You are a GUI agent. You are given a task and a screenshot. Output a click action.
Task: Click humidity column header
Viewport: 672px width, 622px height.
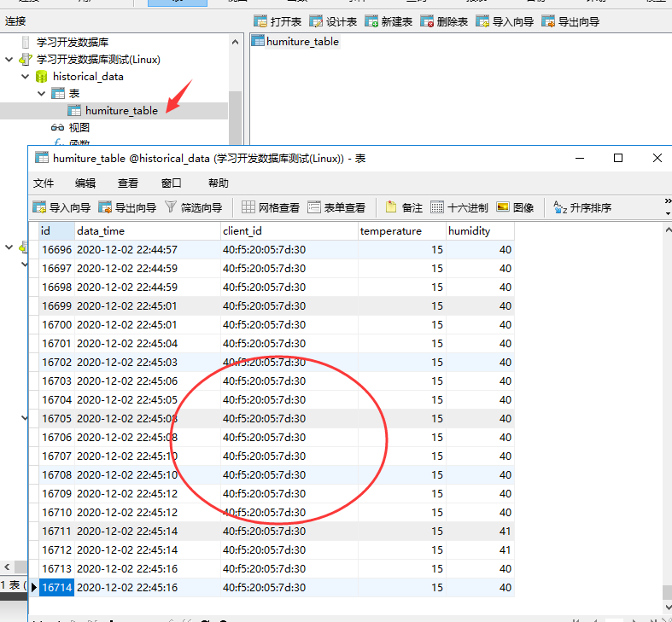pos(480,231)
